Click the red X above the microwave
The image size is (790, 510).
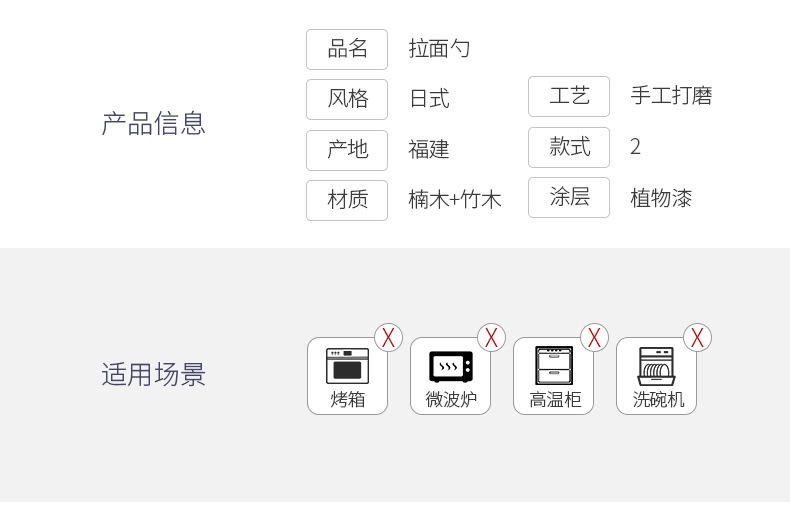[491, 338]
